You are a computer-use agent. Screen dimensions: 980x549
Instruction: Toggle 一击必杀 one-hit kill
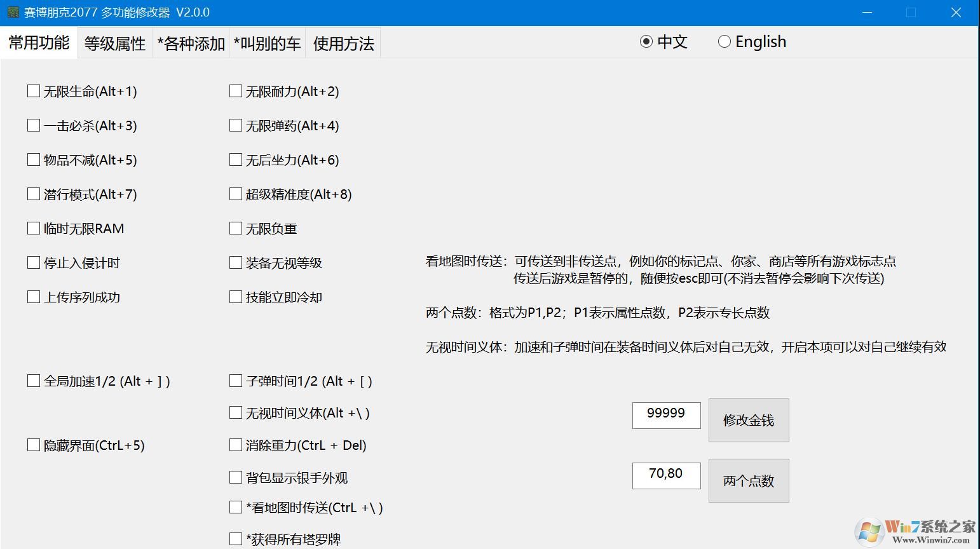[x=34, y=125]
